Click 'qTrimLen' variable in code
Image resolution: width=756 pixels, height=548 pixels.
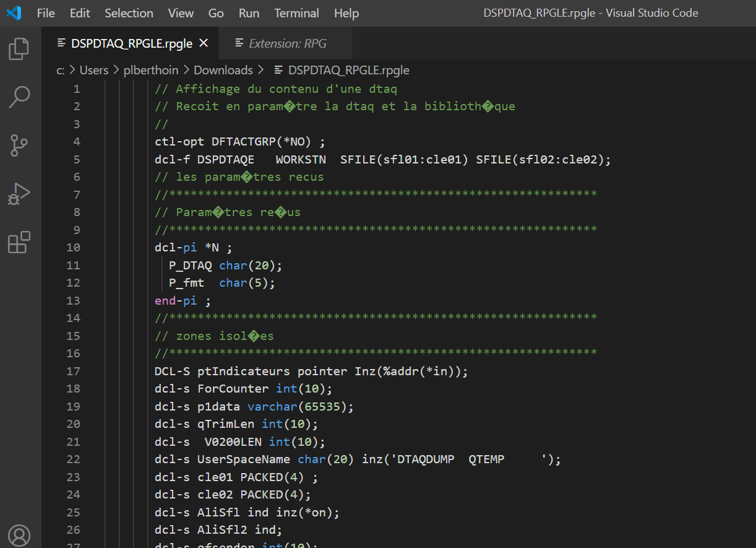pos(226,424)
